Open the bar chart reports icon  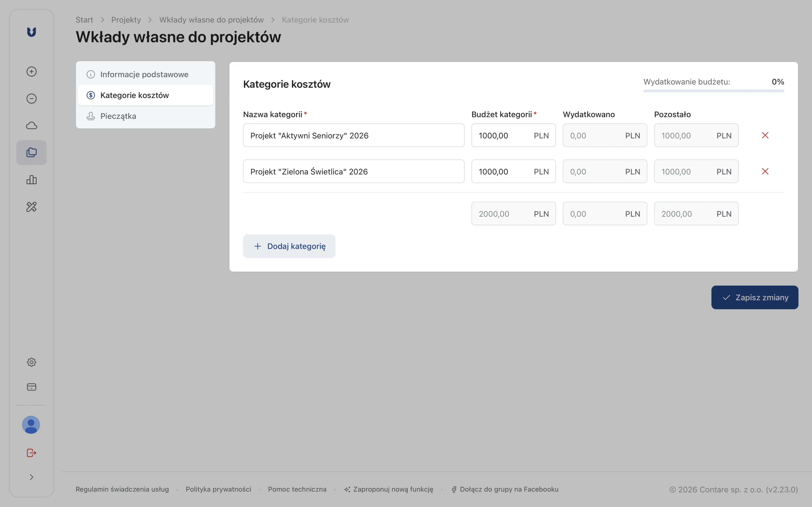32,180
